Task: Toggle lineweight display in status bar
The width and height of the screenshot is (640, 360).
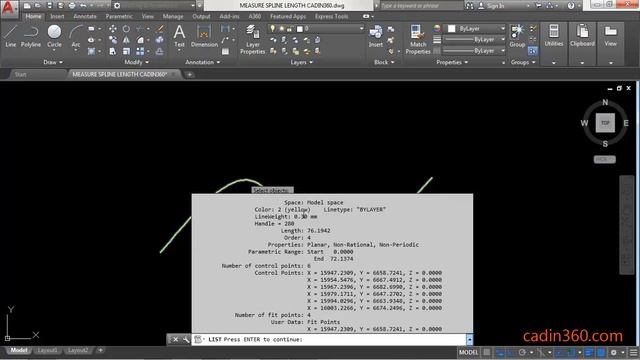Action: point(589,352)
